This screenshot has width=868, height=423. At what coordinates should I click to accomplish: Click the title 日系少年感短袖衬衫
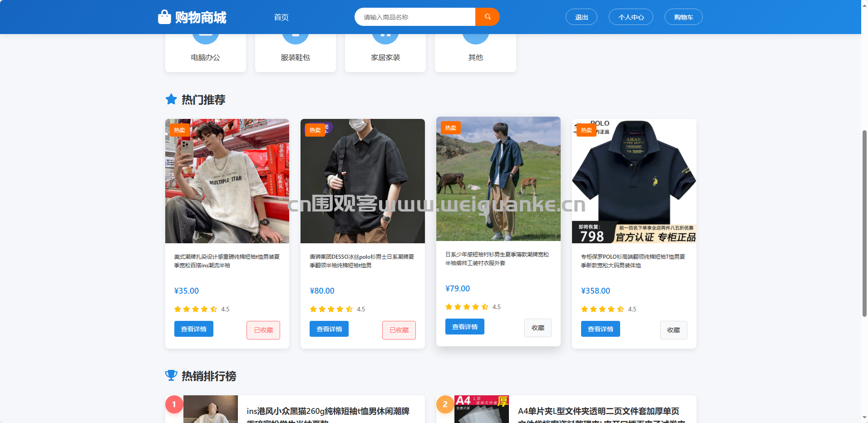[498, 259]
